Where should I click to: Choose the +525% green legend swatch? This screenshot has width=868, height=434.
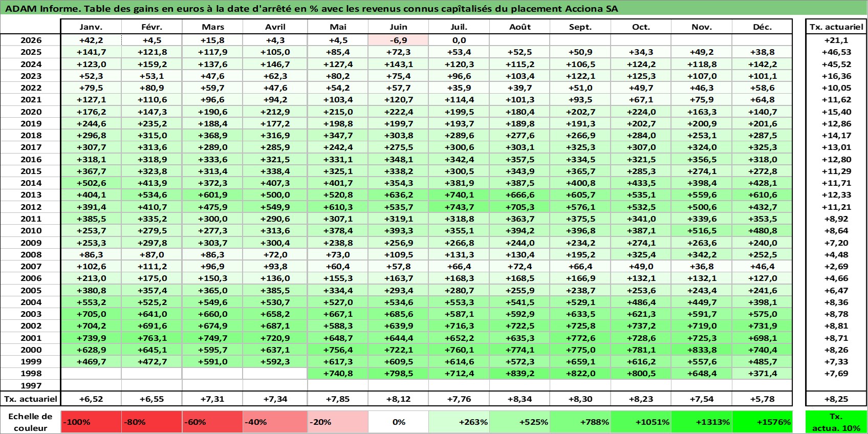tap(519, 422)
